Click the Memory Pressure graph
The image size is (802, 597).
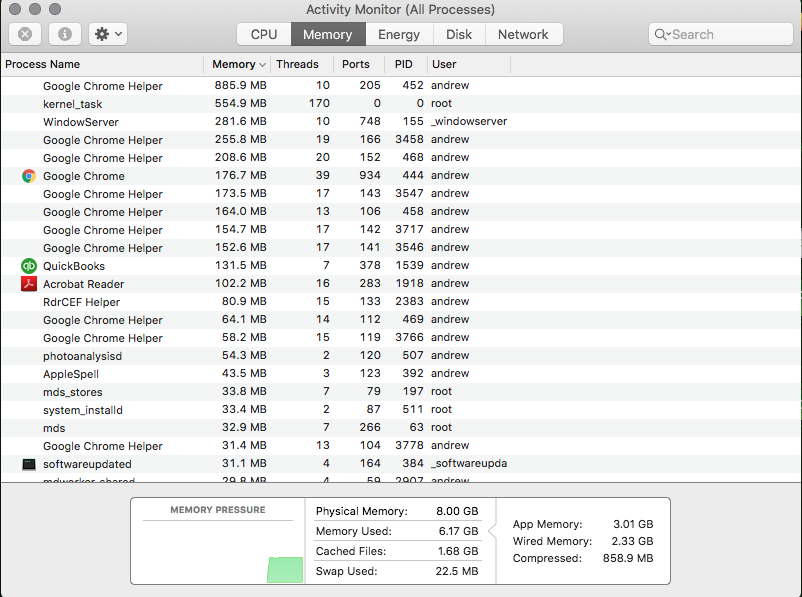[x=218, y=552]
